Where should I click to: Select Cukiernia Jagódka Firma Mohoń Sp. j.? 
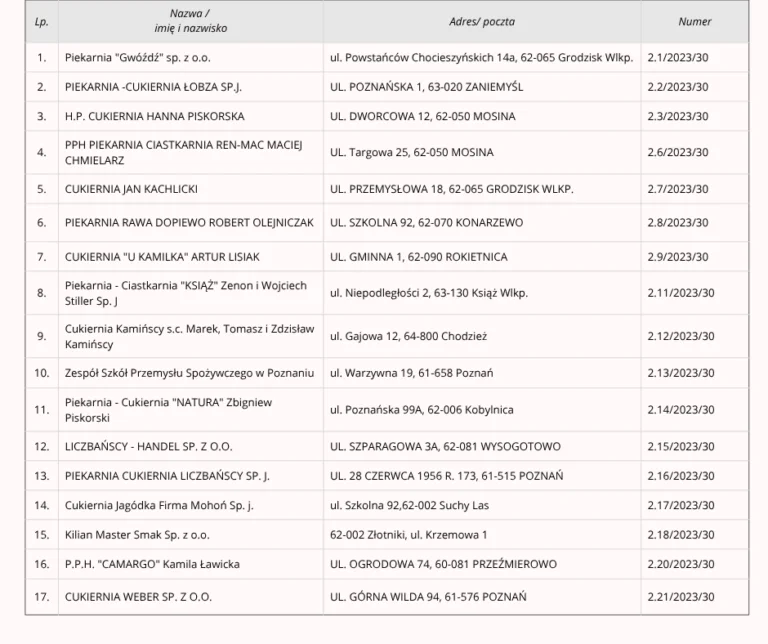[159, 505]
